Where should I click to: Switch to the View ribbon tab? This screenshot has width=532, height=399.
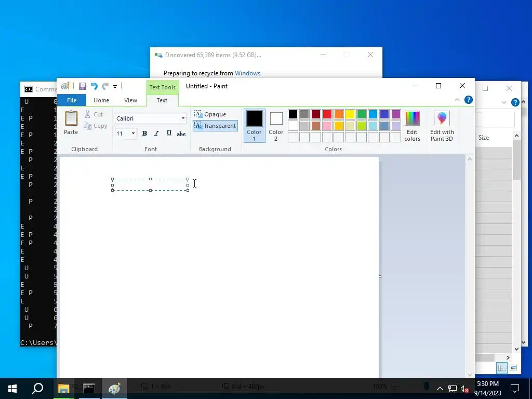(x=130, y=100)
